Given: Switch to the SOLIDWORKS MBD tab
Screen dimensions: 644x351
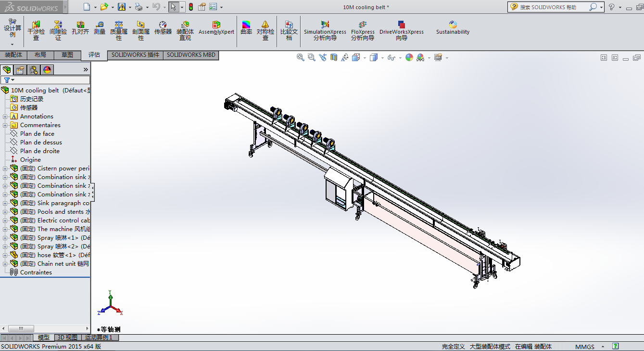Looking at the screenshot, I should point(191,55).
